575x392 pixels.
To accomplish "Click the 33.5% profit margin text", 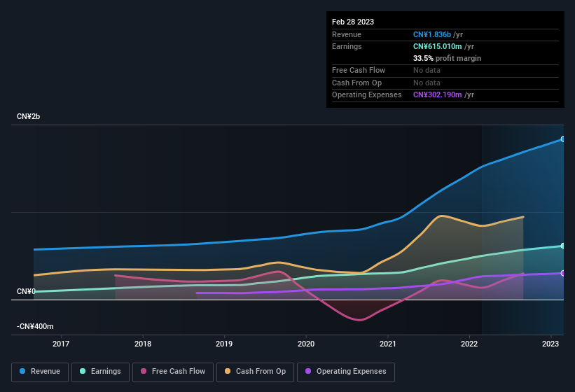I will click(x=447, y=58).
